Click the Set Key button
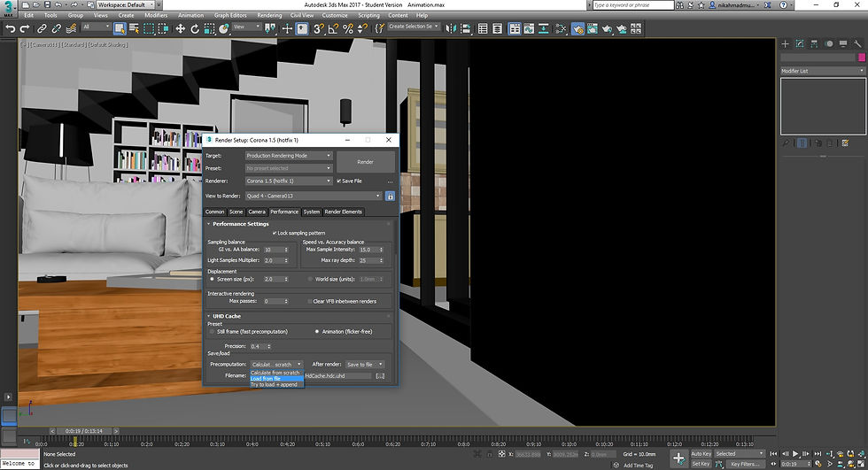Image resolution: width=868 pixels, height=470 pixels. coord(701,464)
